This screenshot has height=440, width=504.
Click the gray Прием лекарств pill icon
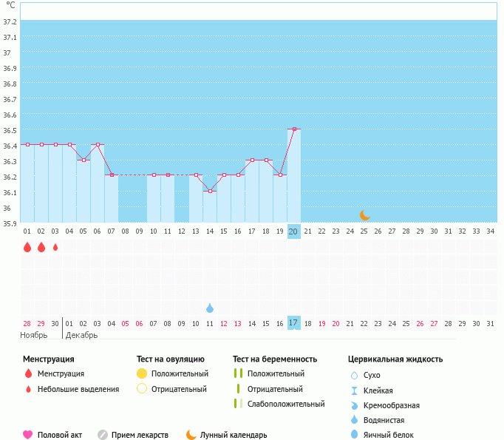(x=103, y=435)
